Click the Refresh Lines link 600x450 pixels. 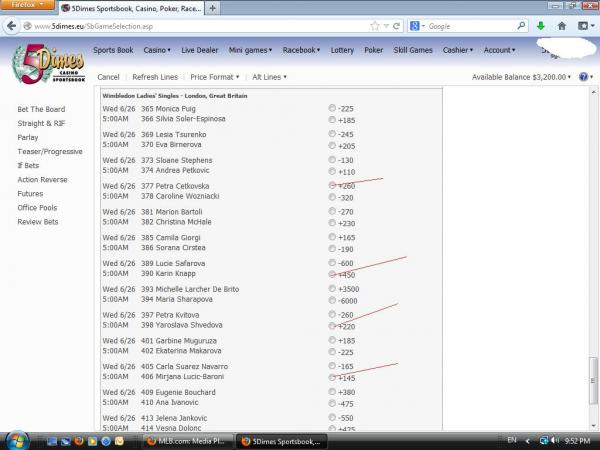pos(155,77)
